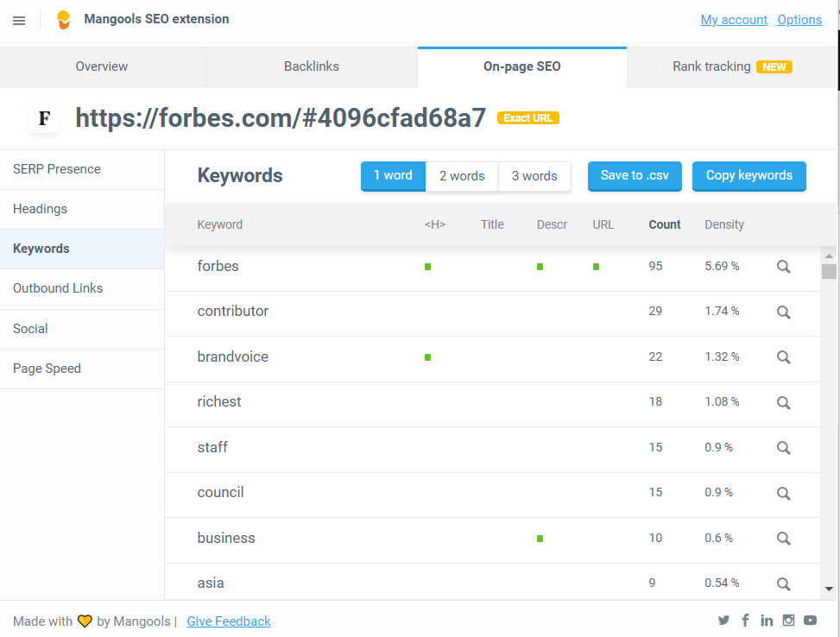Open the Instagram icon in footer
Viewport: 840px width, 637px height.
788,621
